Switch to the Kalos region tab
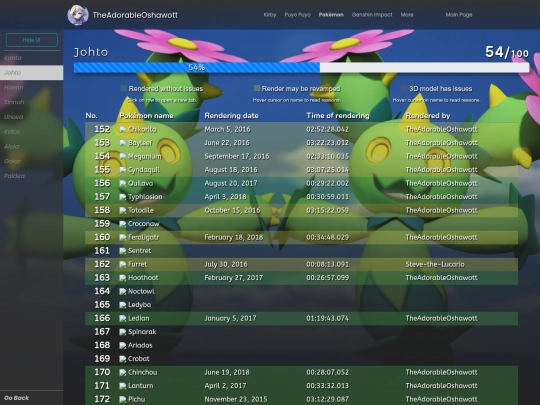Screen dimensions: 540x405 point(31,132)
